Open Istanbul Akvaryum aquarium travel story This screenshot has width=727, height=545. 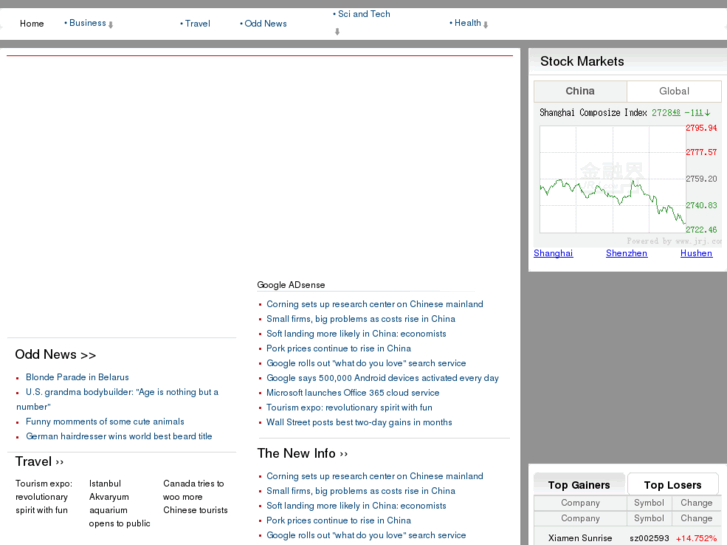(x=119, y=503)
